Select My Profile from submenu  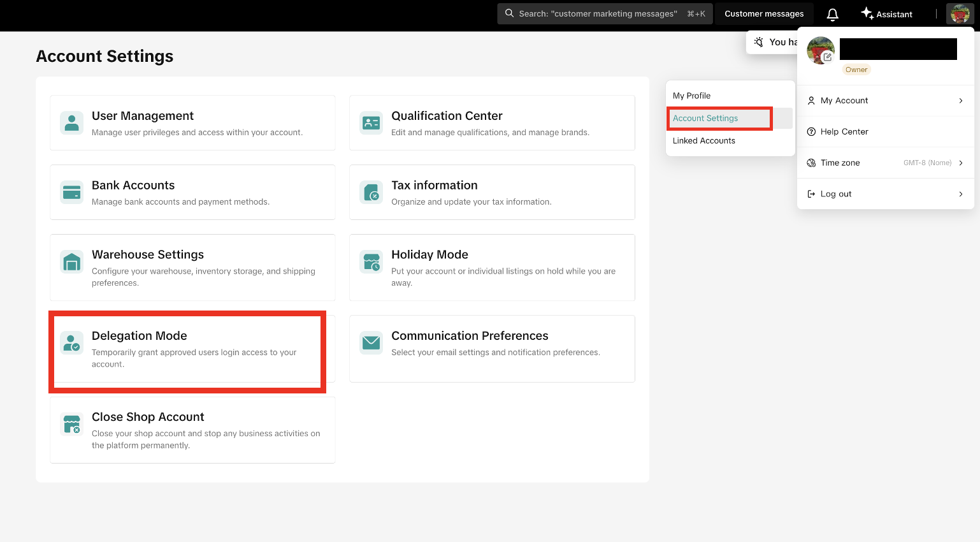point(691,96)
